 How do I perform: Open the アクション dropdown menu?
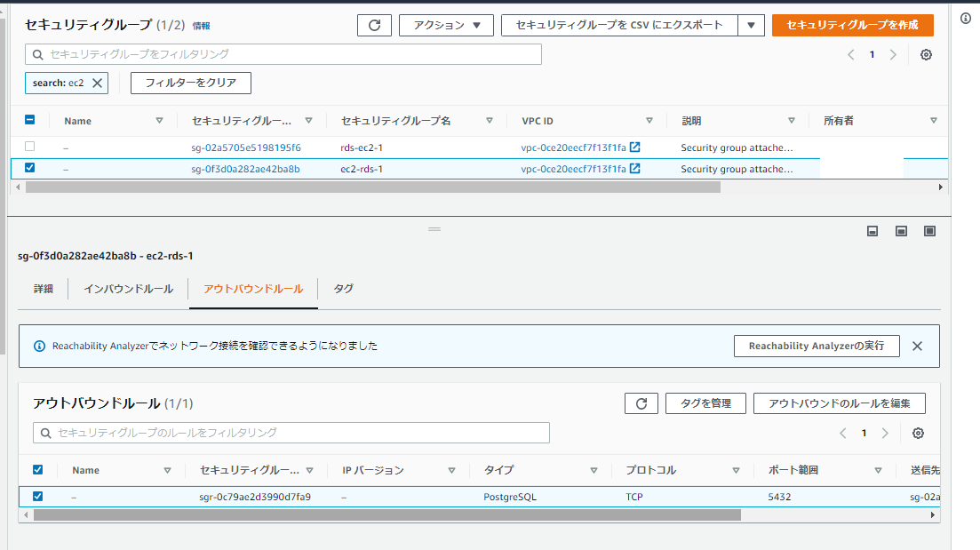pyautogui.click(x=446, y=25)
